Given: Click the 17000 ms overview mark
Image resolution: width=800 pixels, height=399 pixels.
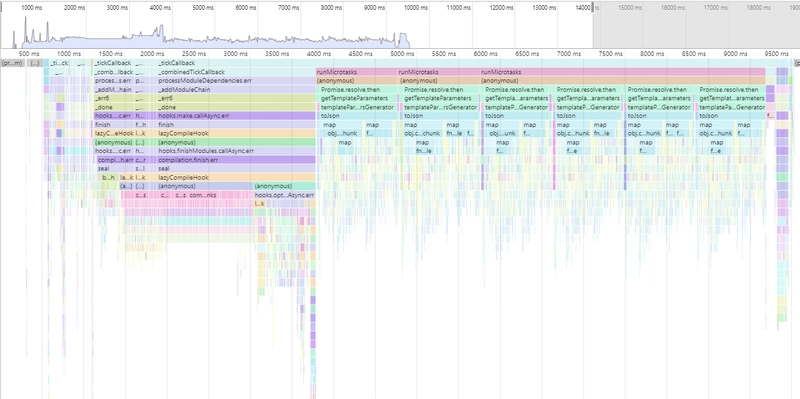Looking at the screenshot, I should tap(715, 8).
